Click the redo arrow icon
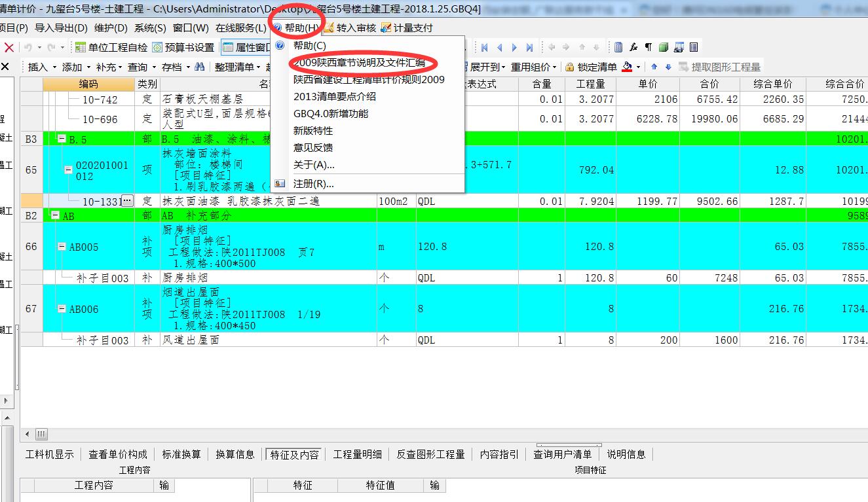 (52, 47)
